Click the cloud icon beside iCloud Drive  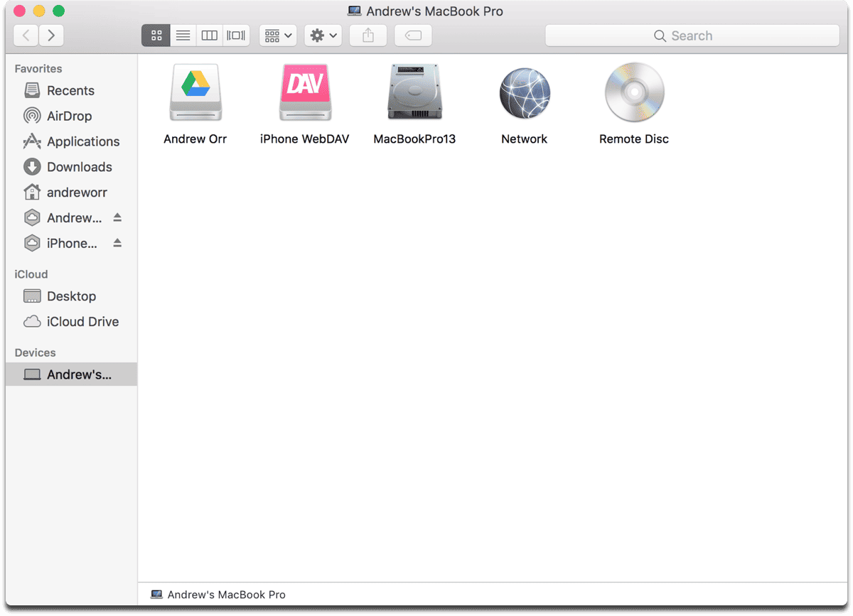(x=32, y=322)
